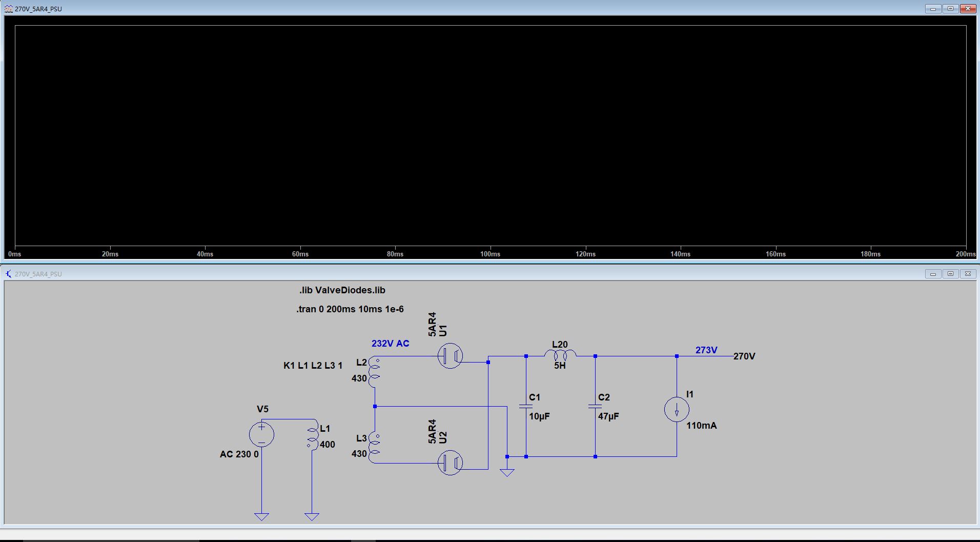This screenshot has height=542, width=980.
Task: Click the ground symbol below V5
Action: (261, 516)
